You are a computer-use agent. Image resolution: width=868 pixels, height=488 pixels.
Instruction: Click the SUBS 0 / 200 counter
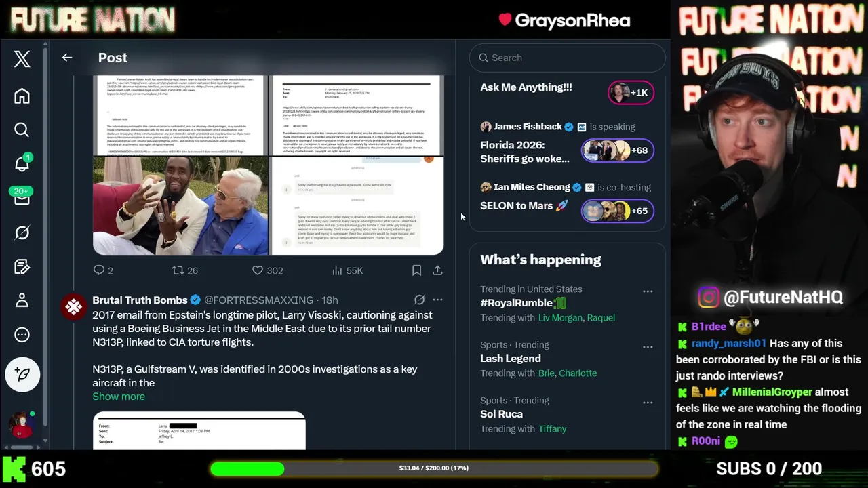769,469
